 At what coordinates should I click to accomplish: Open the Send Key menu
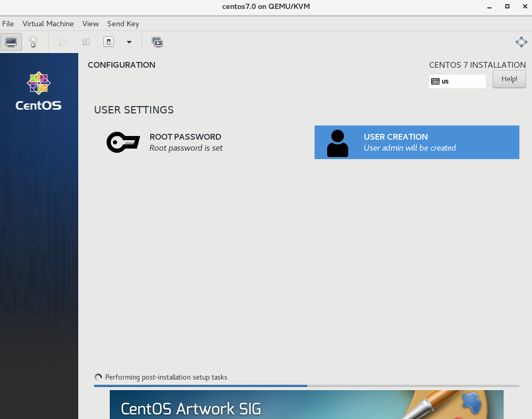(x=123, y=24)
